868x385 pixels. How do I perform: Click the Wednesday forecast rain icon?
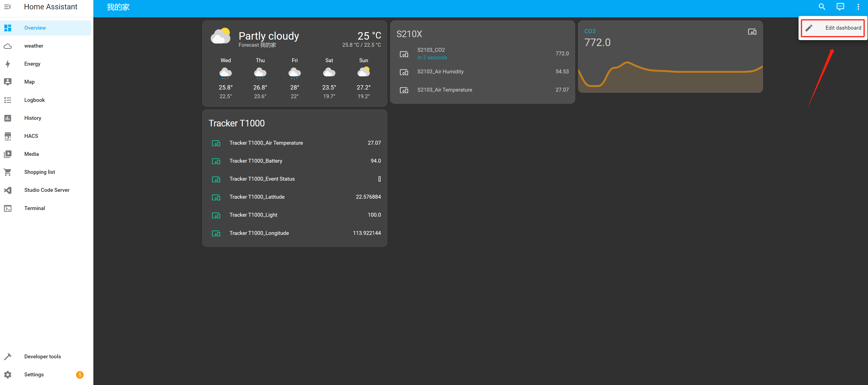(x=225, y=73)
